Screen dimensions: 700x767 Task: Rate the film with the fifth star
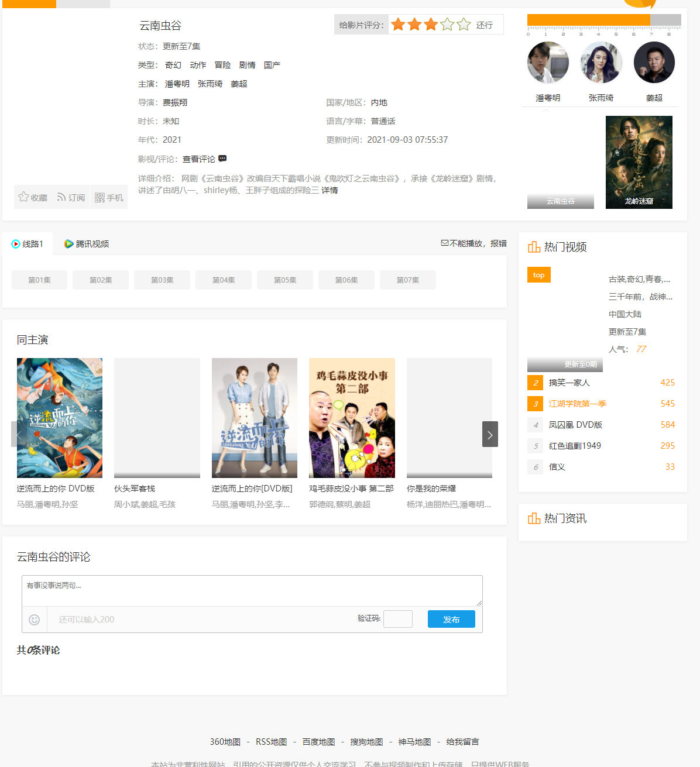(464, 25)
